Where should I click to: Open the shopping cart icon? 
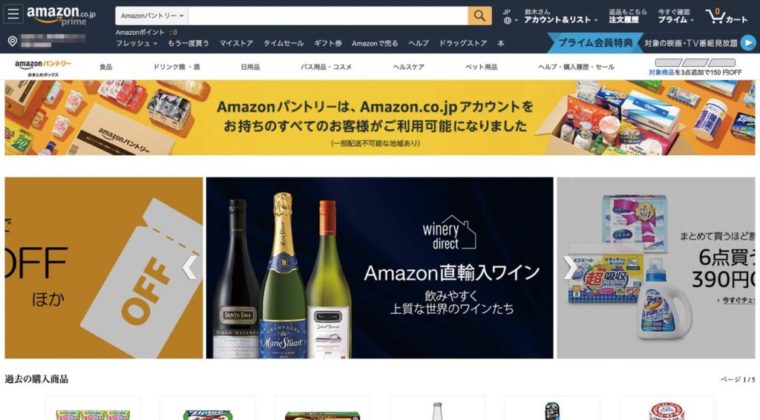(x=727, y=16)
